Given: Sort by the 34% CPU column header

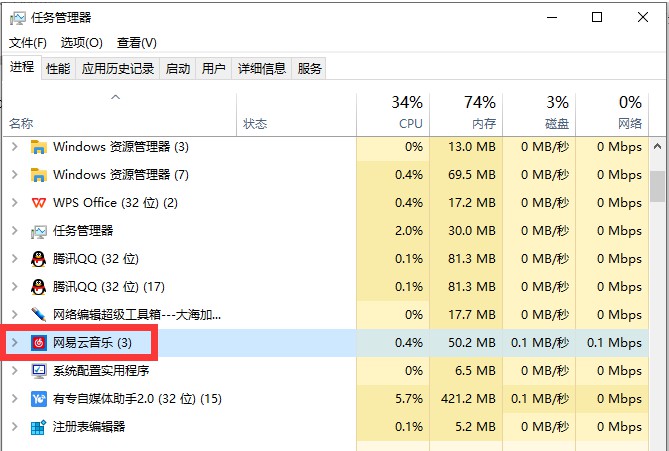Looking at the screenshot, I should (x=393, y=114).
